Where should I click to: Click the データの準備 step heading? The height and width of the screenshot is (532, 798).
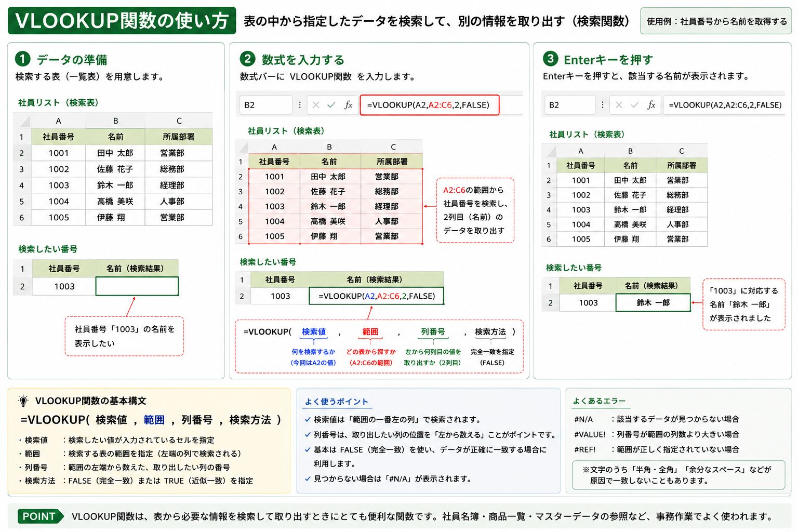[x=72, y=60]
